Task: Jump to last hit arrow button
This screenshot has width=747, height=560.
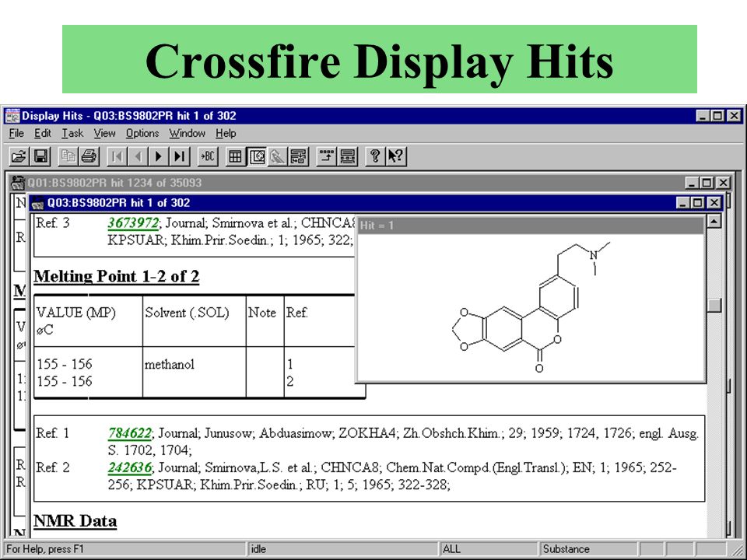Action: point(180,156)
